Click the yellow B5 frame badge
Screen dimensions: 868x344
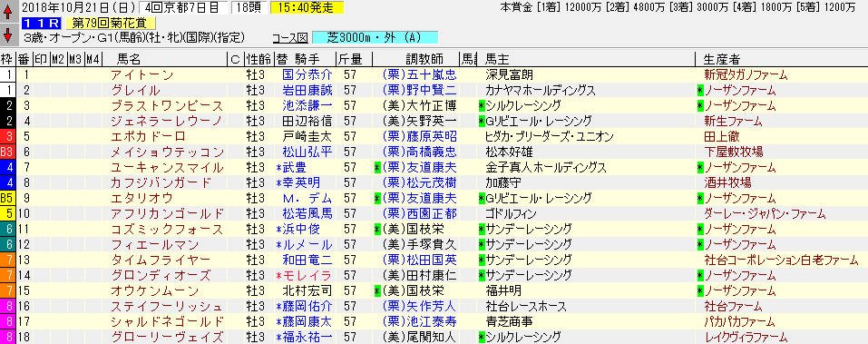point(8,198)
